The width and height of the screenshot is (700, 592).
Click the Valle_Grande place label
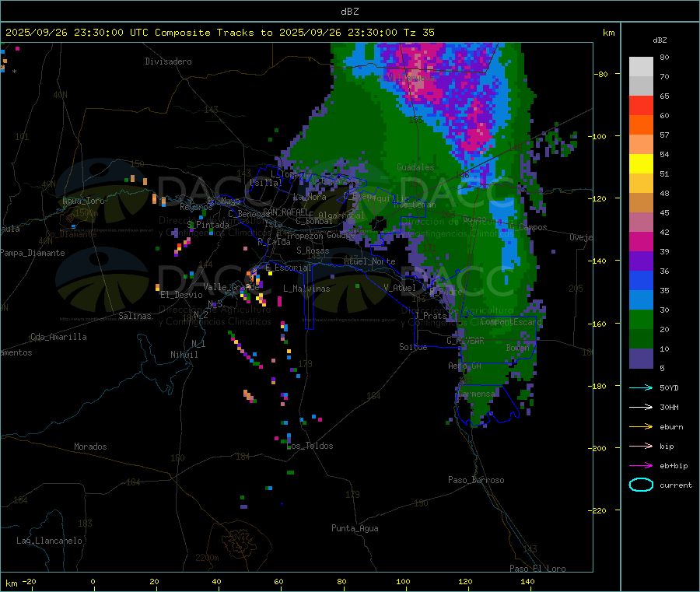click(231, 287)
